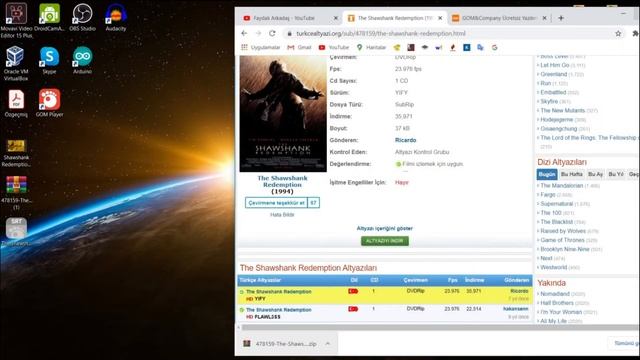Open Fargo series link

click(x=548, y=195)
